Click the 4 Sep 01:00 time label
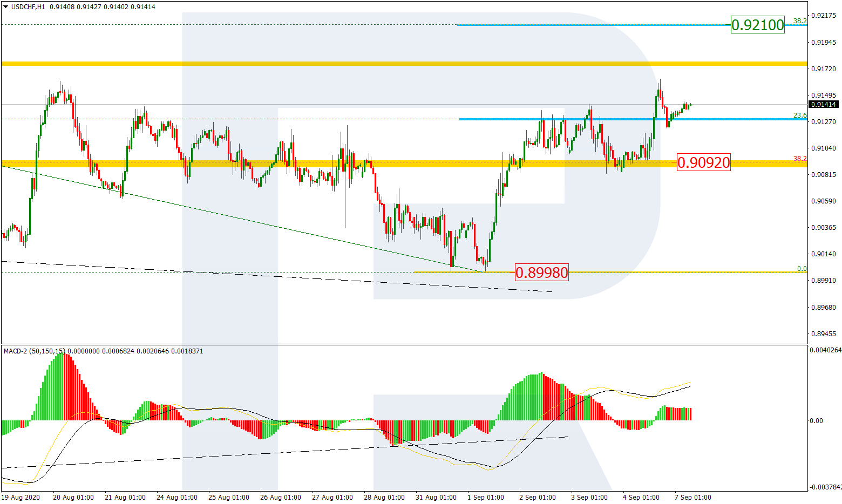This screenshot has height=504, width=842. [641, 498]
